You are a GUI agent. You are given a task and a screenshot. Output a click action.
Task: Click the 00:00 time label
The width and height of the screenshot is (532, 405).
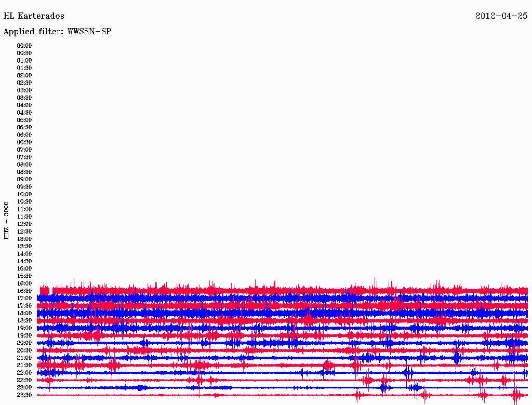tap(24, 46)
